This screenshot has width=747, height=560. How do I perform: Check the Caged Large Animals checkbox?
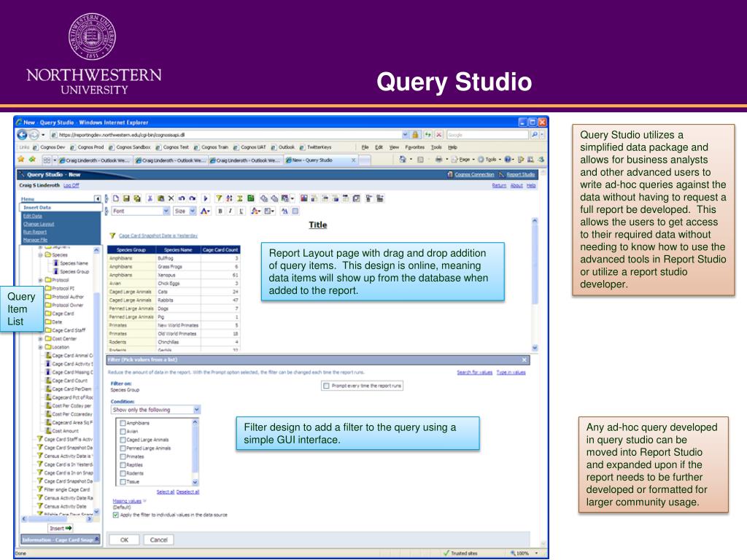point(123,440)
